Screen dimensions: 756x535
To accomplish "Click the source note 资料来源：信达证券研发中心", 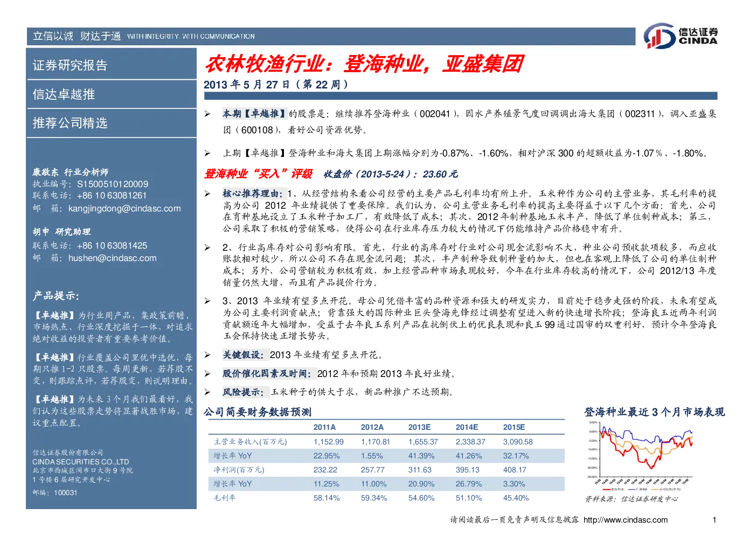I will pos(632,499).
